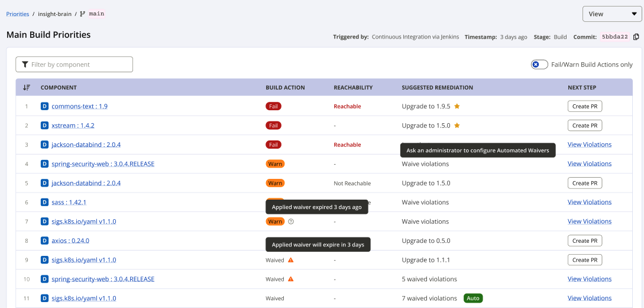This screenshot has width=644, height=308.
Task: Open row 10 spring-security-web : 3.0.4.RELEASE link
Action: click(103, 279)
